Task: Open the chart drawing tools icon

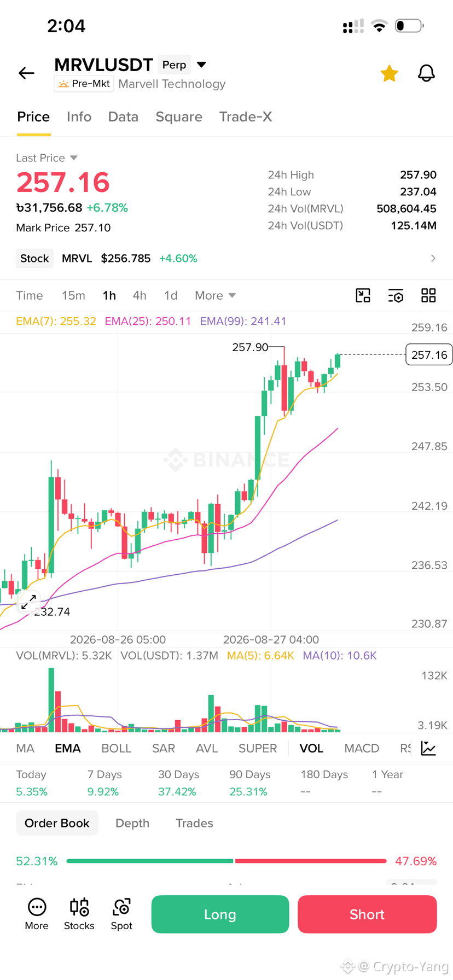Action: pyautogui.click(x=363, y=295)
